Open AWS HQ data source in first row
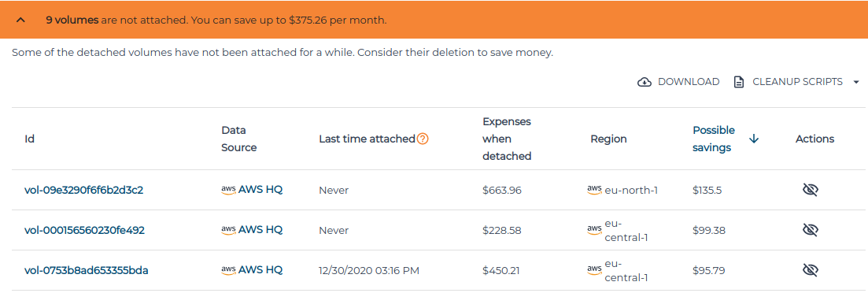868x293 pixels. (x=260, y=189)
